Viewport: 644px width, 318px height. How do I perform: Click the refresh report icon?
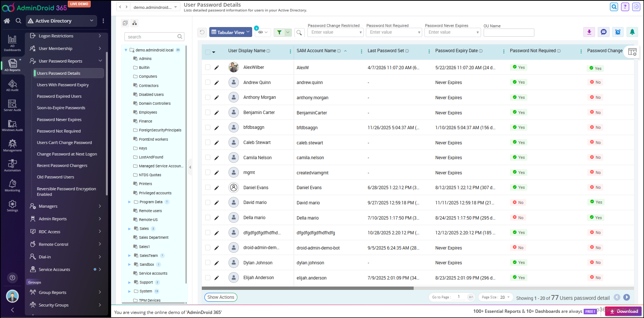click(x=202, y=32)
